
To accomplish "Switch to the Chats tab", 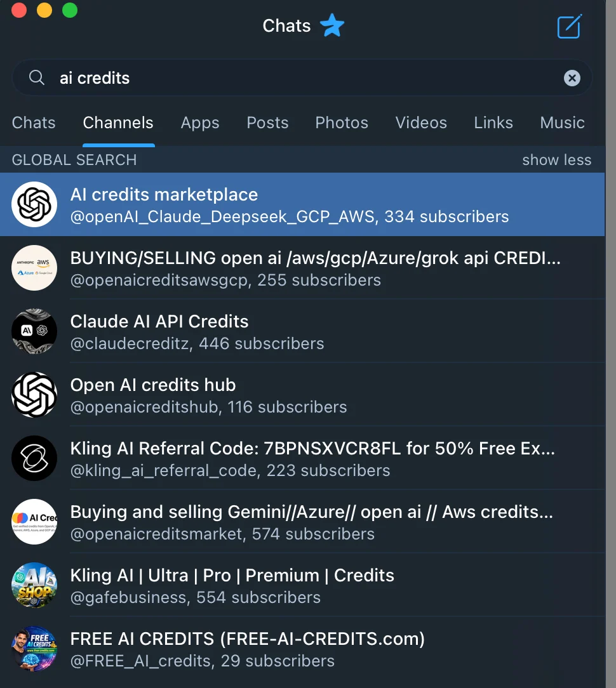I will [x=34, y=122].
